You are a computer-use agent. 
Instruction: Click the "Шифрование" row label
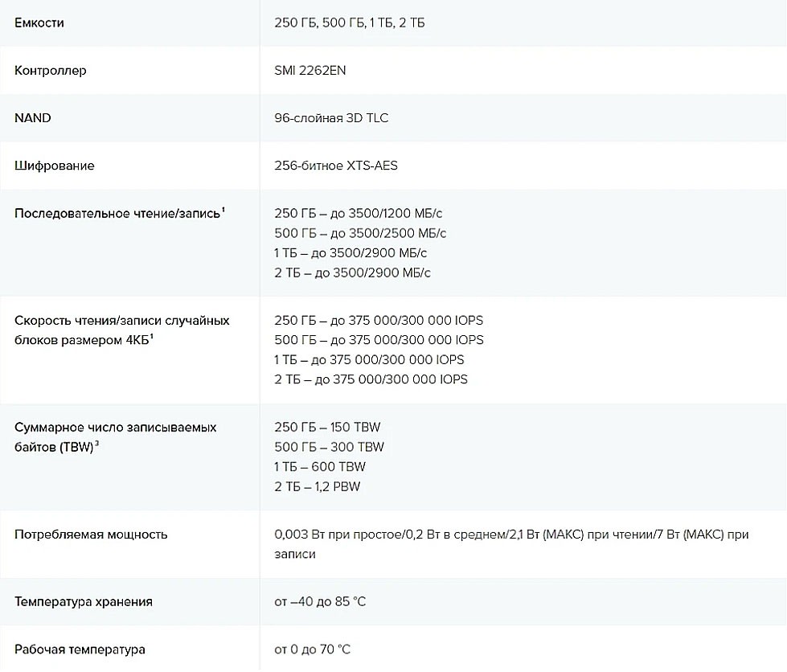[54, 166]
